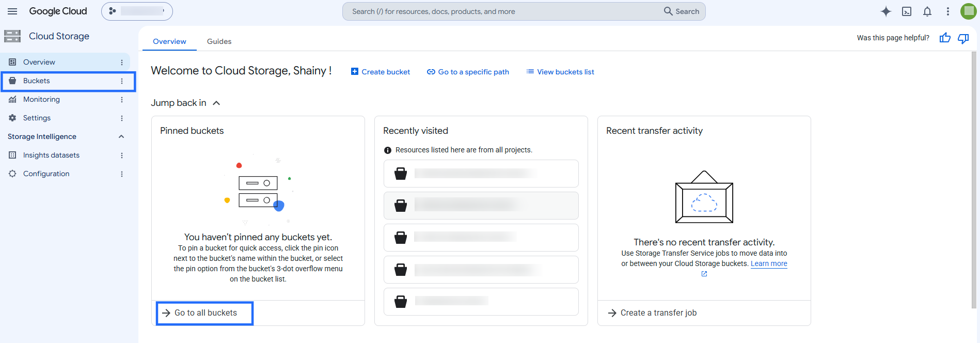
Task: Click the green account avatar
Action: 969,11
